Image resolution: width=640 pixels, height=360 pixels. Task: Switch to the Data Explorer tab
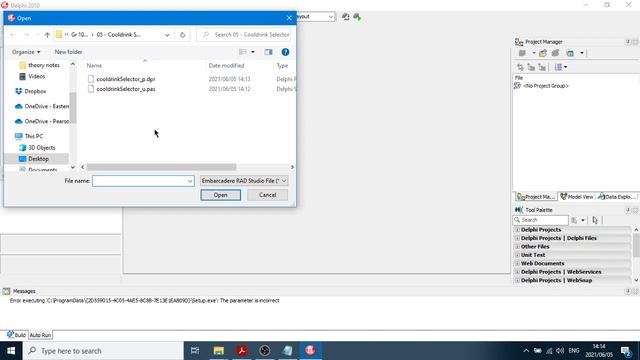pos(616,197)
